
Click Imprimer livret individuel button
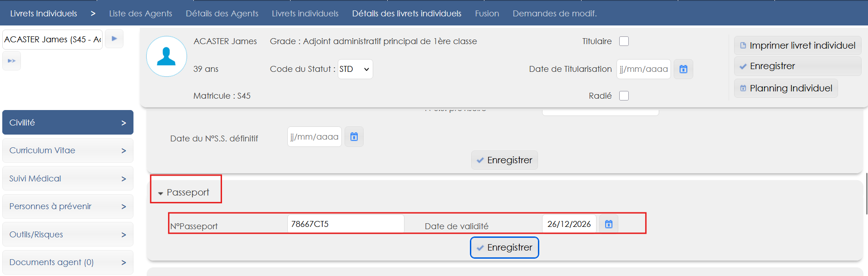tap(798, 45)
